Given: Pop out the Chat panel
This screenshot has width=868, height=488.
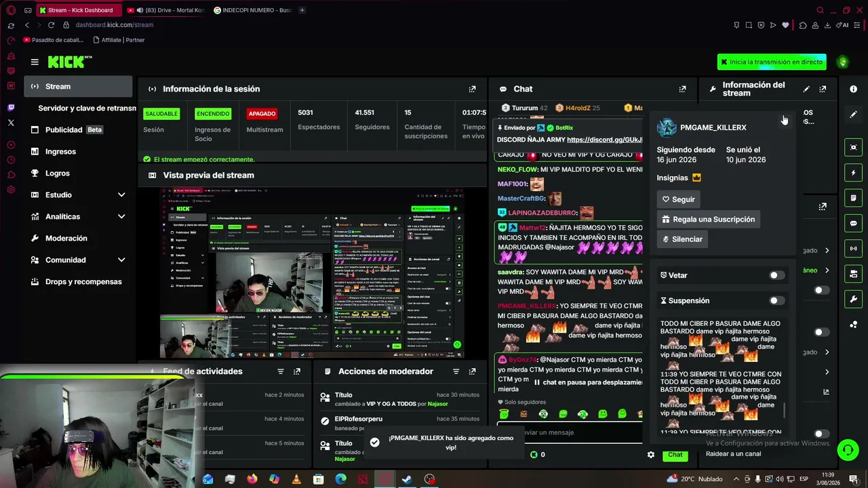Looking at the screenshot, I should pyautogui.click(x=683, y=89).
